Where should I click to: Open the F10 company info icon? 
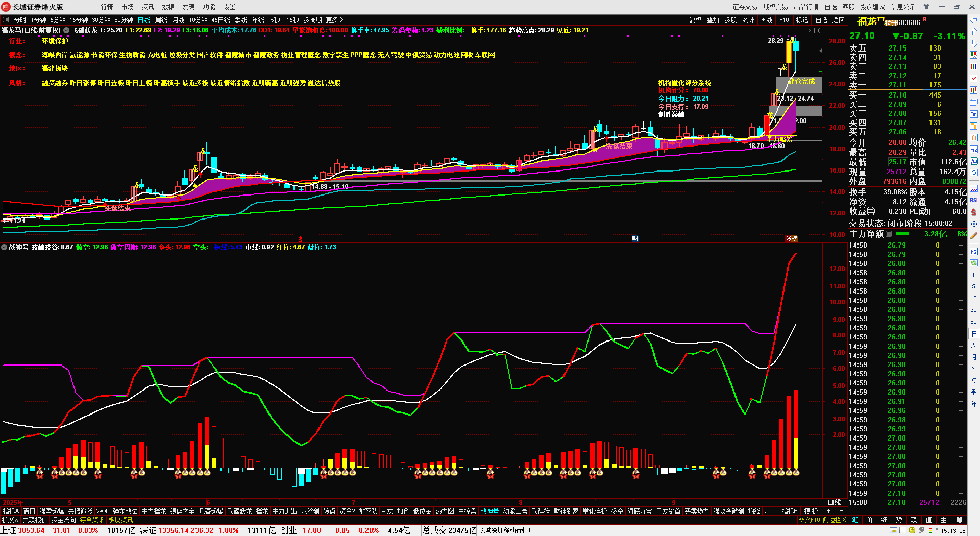pos(974,114)
